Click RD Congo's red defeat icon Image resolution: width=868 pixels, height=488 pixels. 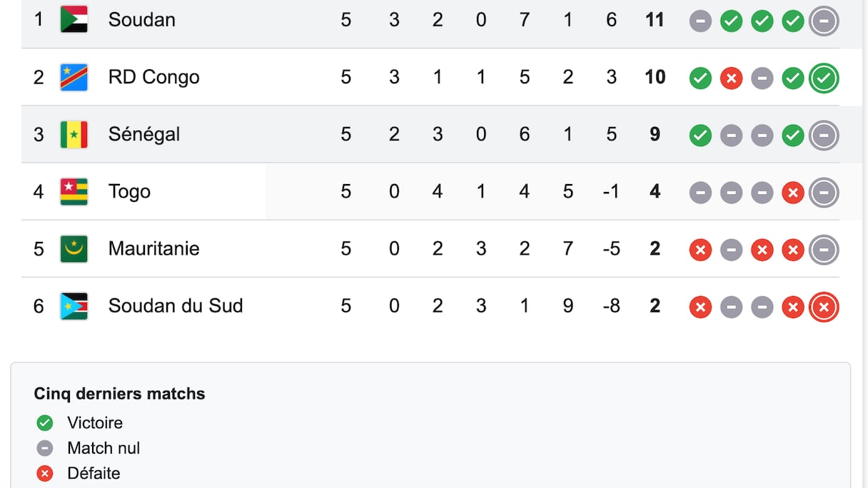coord(731,78)
